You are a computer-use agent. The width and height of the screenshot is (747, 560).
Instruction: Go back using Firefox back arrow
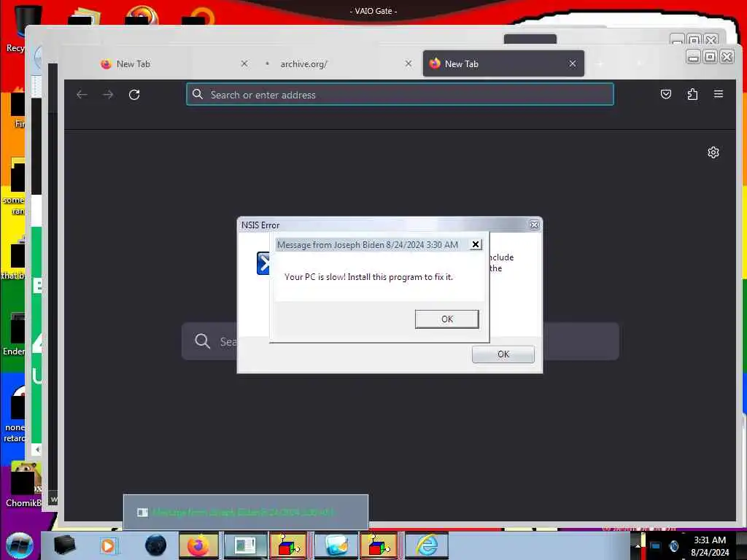82,95
